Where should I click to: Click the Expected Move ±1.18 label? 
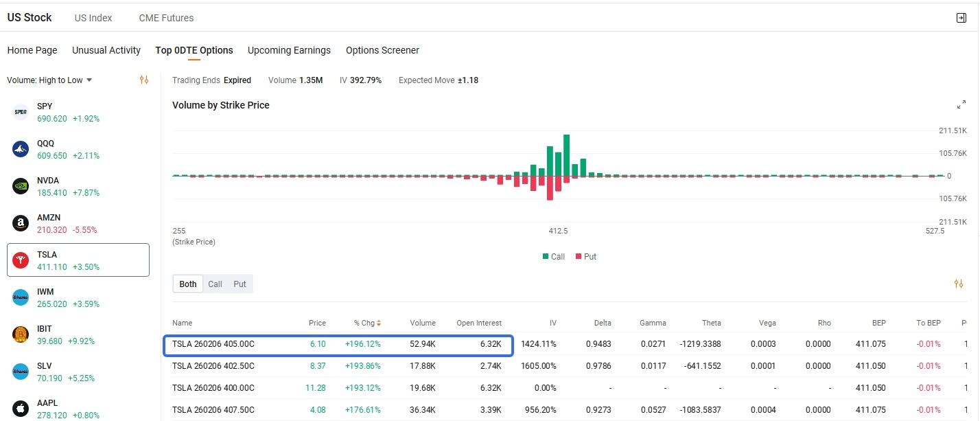click(x=439, y=80)
